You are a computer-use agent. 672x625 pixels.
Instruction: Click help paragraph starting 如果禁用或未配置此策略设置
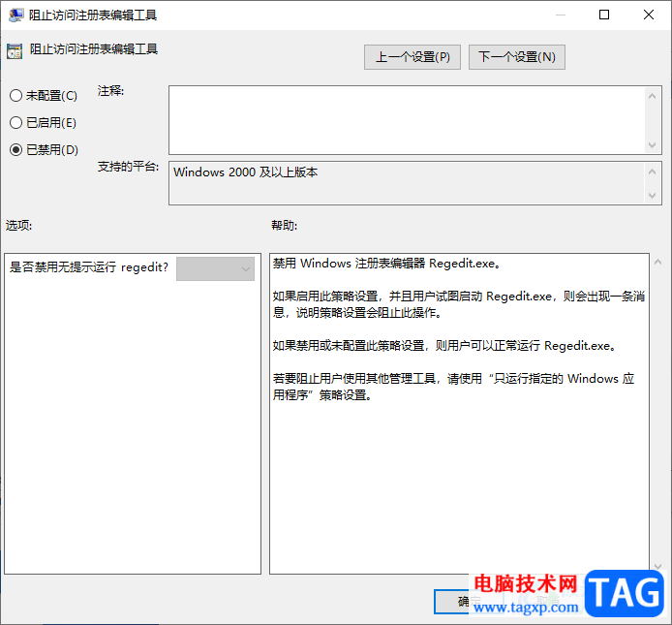444,346
